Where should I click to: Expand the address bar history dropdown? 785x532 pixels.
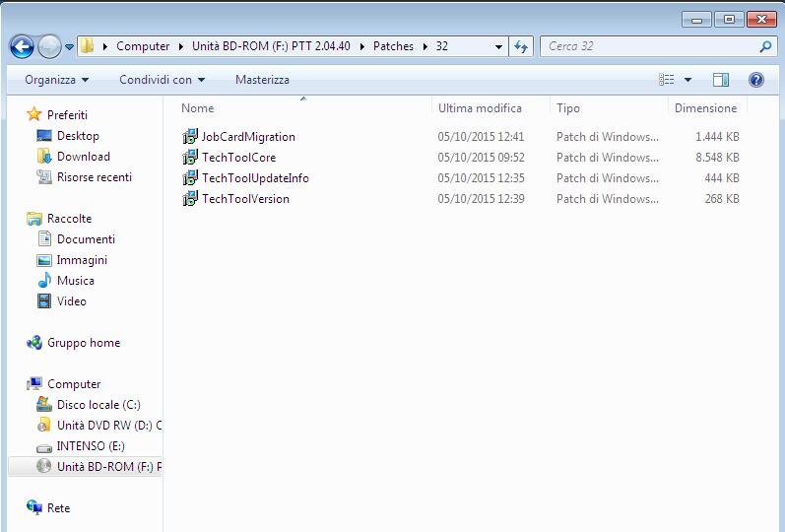(498, 46)
